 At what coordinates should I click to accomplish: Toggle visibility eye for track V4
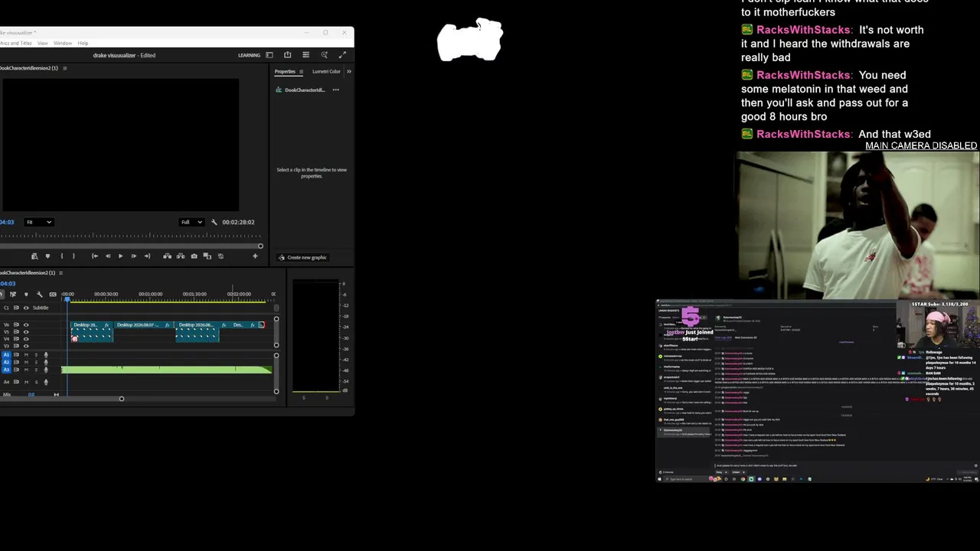(x=26, y=338)
